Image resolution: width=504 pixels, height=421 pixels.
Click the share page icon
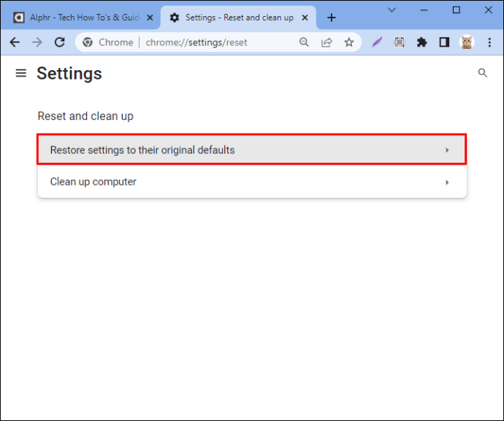point(327,42)
